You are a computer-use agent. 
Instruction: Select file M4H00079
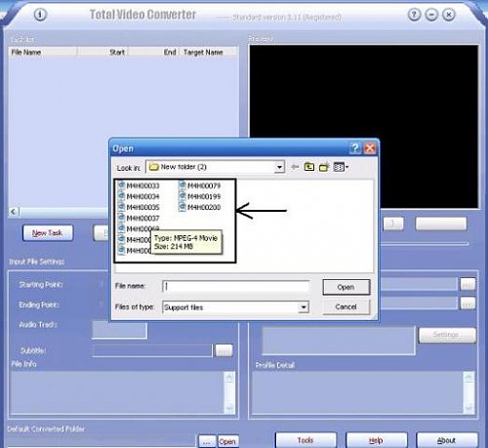[200, 185]
